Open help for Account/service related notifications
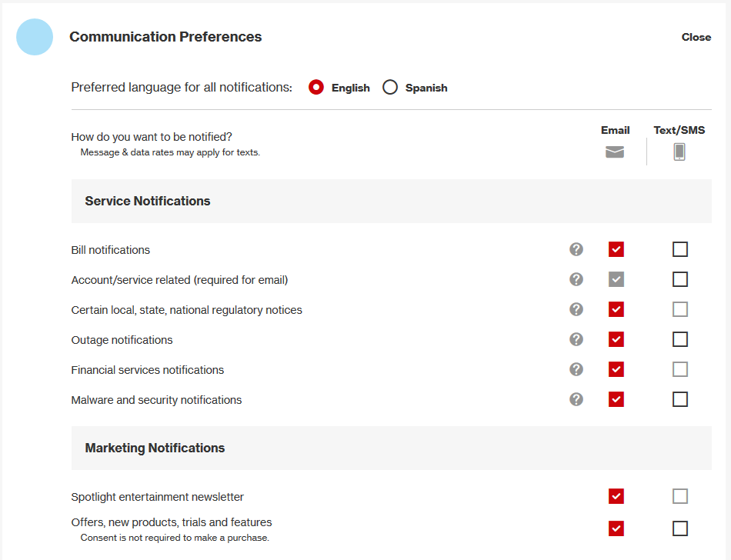This screenshot has width=731, height=560. pyautogui.click(x=576, y=279)
